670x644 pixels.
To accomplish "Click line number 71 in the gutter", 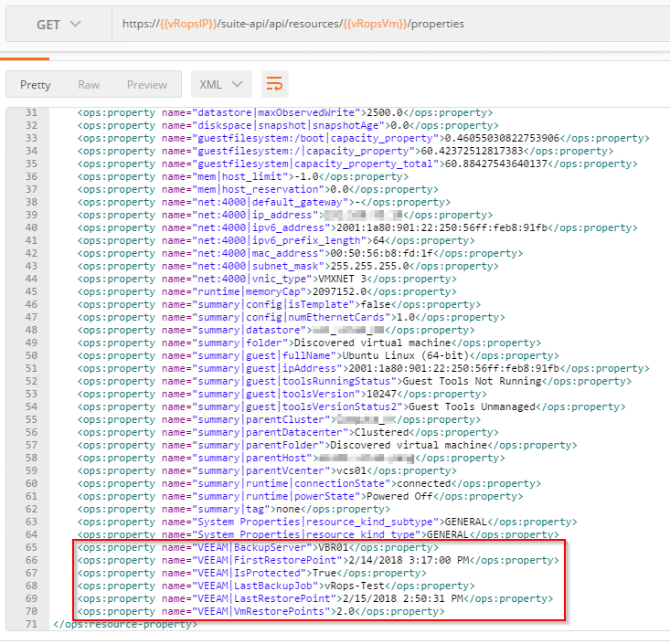I will point(32,624).
